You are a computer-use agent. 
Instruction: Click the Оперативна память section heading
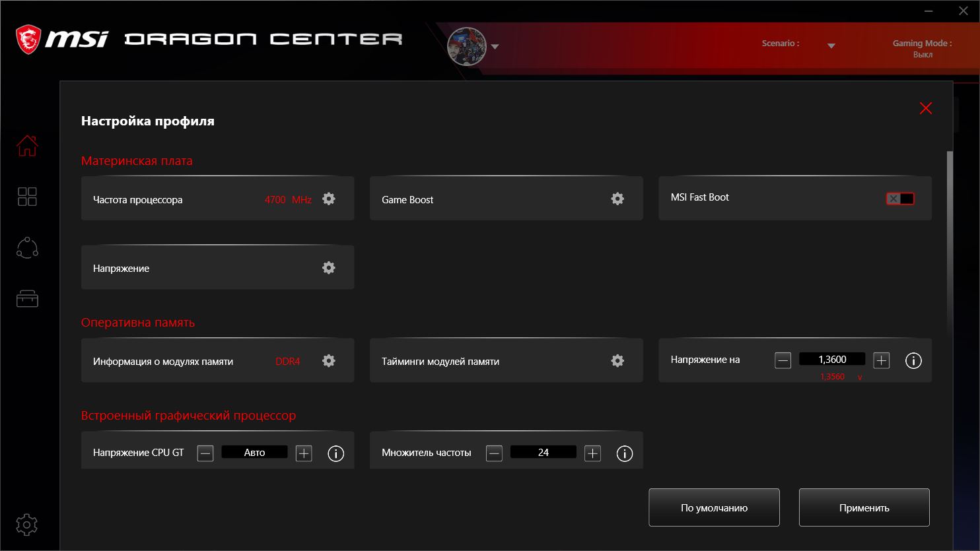[x=138, y=323]
